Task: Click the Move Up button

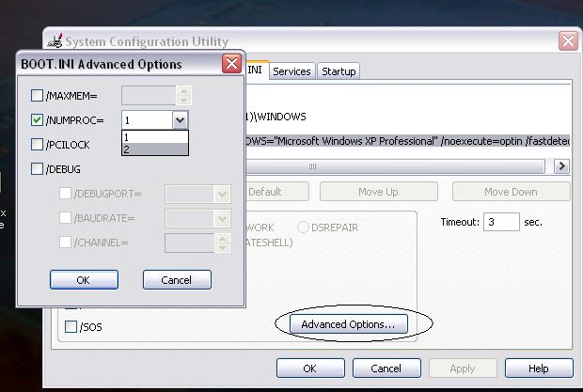Action: [379, 192]
